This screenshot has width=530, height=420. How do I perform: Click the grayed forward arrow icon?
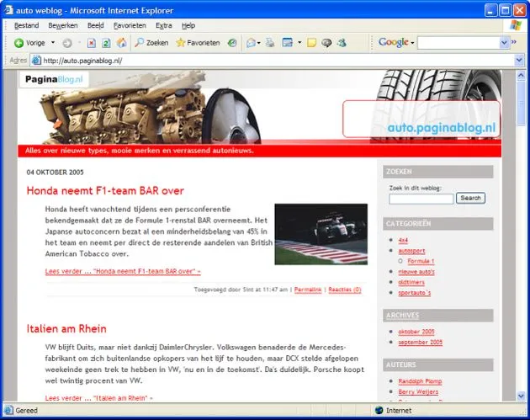(67, 43)
